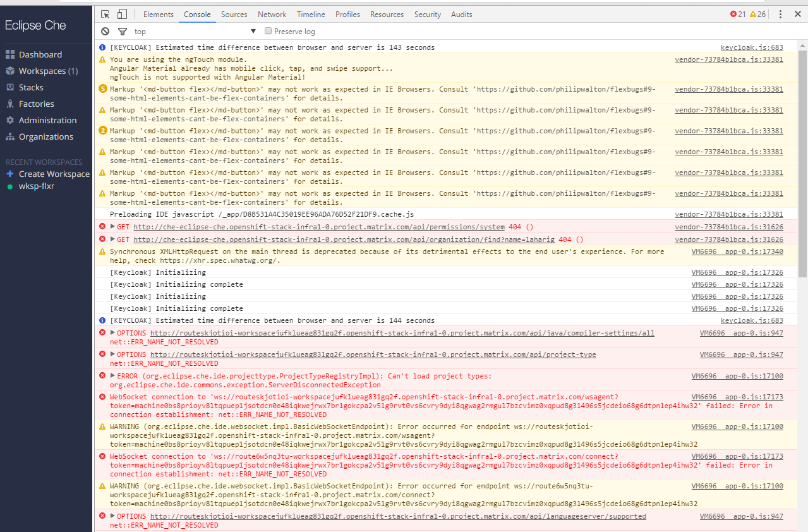Open Stacks in sidebar
Image resolution: width=808 pixels, height=532 pixels.
point(31,87)
